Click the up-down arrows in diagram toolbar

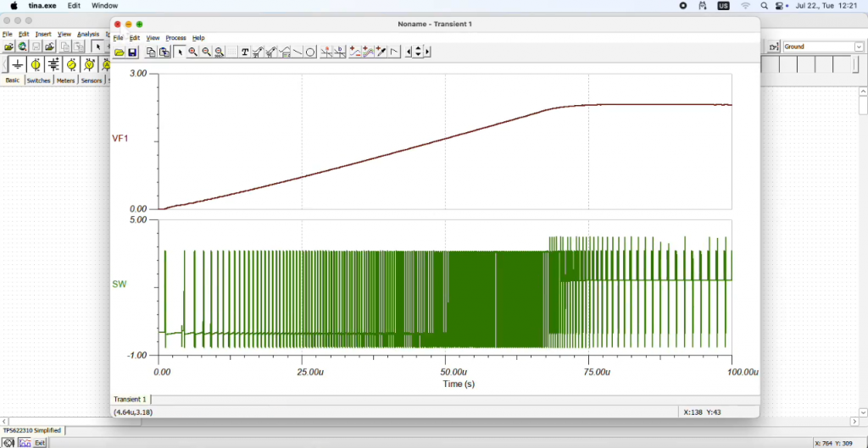pos(418,52)
